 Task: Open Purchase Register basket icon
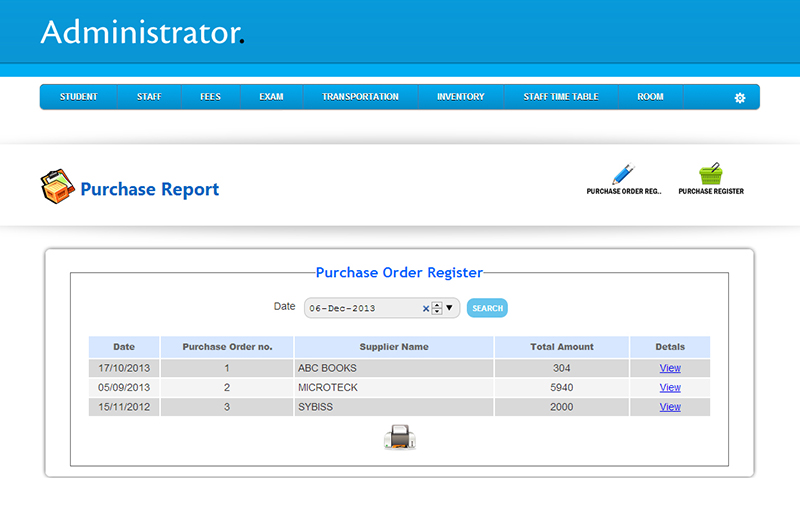(710, 175)
